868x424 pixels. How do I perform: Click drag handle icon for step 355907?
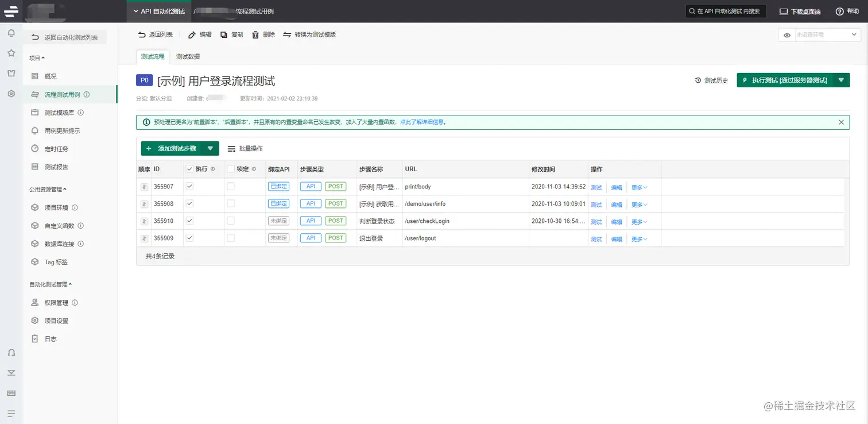point(144,187)
